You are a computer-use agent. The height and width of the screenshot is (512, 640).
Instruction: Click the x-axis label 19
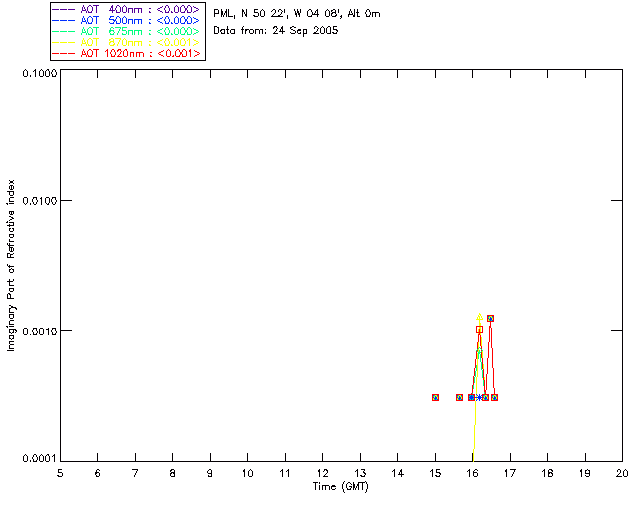(585, 473)
